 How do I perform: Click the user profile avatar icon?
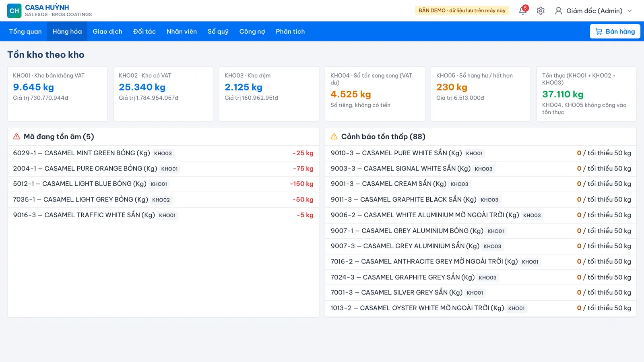[558, 11]
